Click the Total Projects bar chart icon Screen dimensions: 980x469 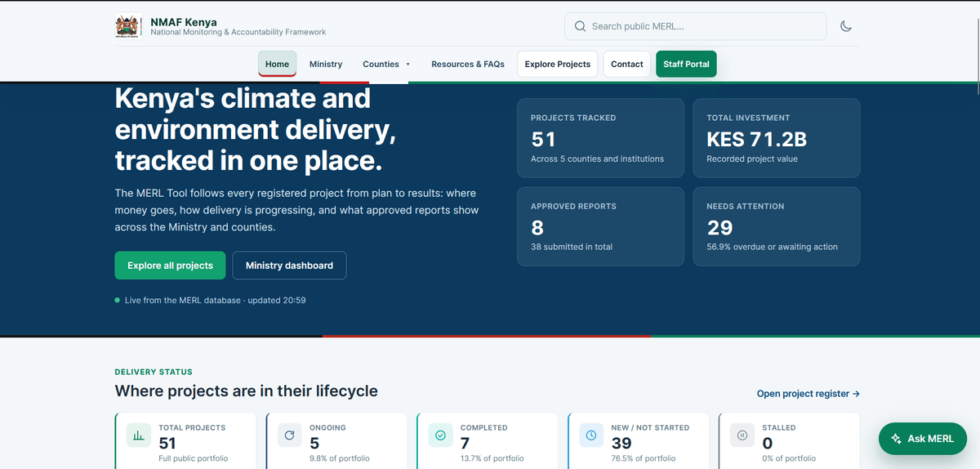tap(139, 436)
